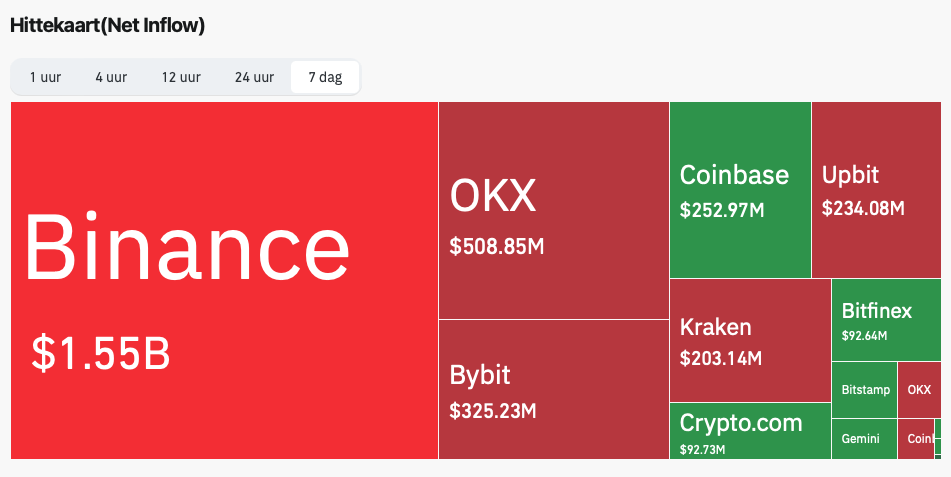Choose the 12 uur time range
Screen dimensions: 951x477
[182, 78]
